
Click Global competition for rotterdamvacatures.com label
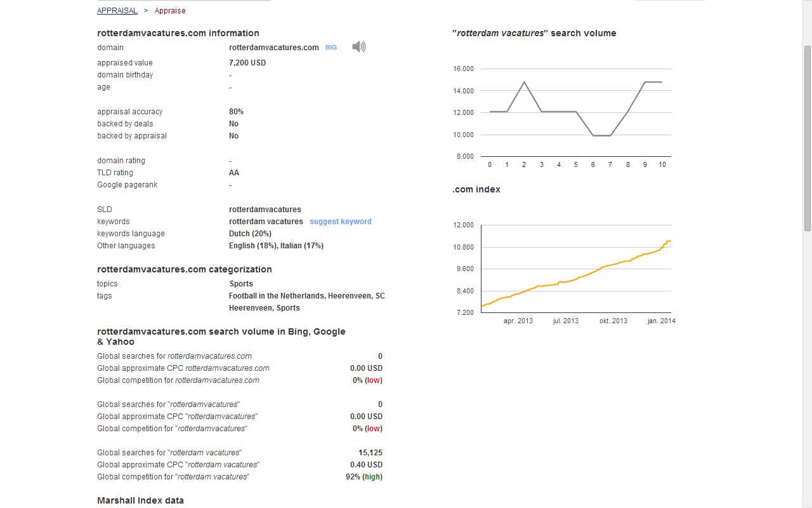178,380
